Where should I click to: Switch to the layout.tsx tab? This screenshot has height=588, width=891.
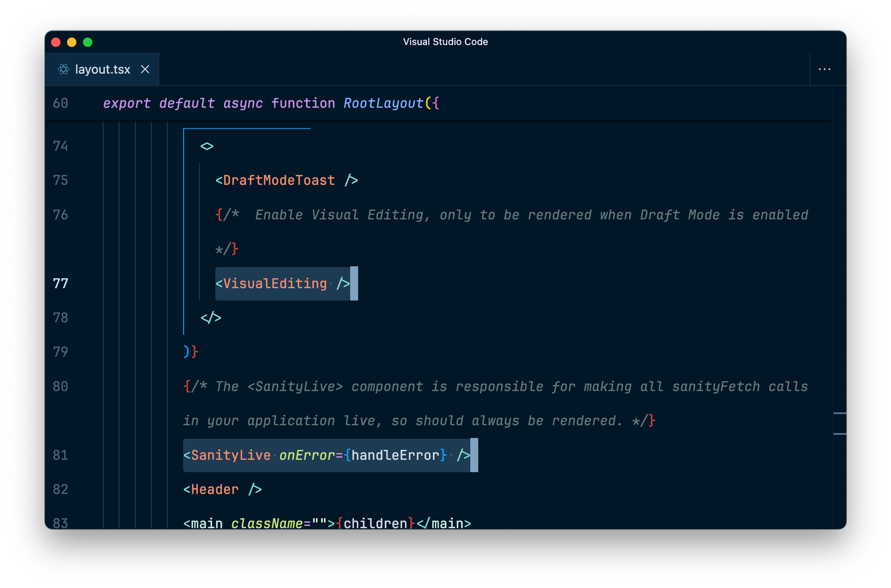[x=103, y=69]
